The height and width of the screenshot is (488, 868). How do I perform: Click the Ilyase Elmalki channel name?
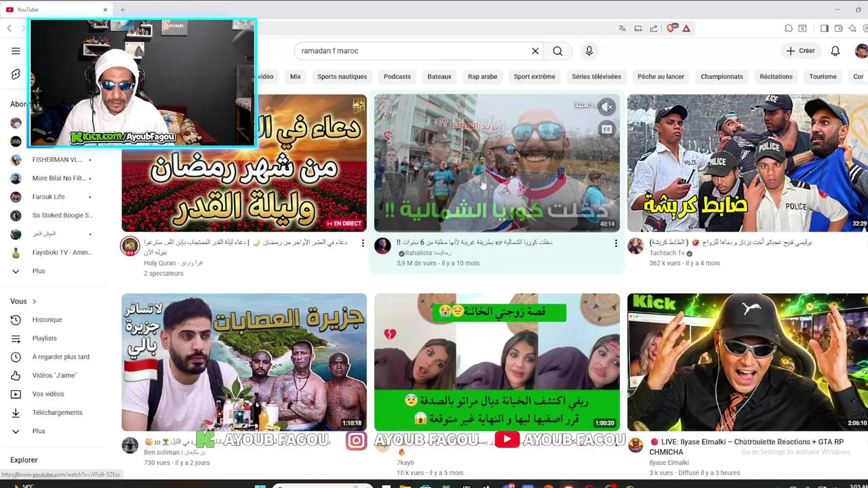(669, 462)
